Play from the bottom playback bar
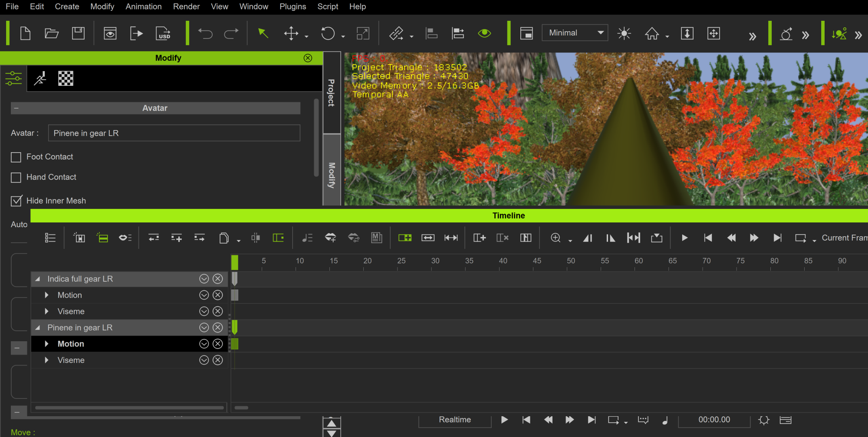Screen dimensions: 868x437 [504, 420]
